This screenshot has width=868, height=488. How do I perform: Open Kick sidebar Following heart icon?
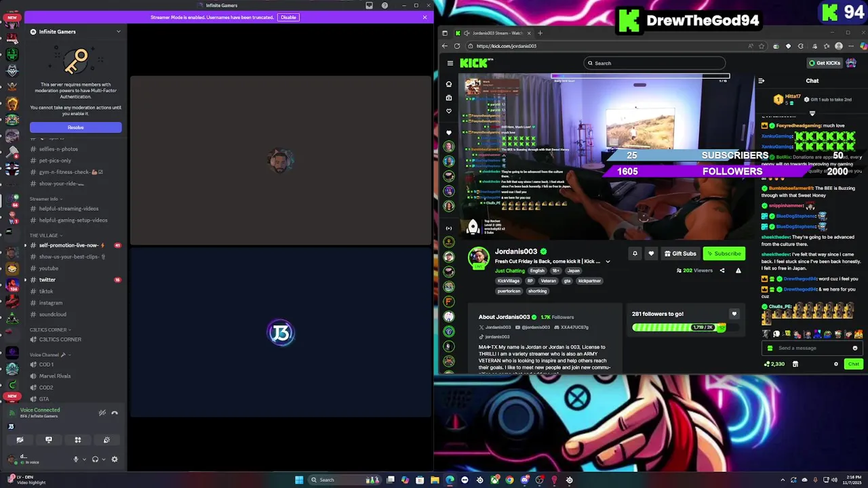coord(448,111)
